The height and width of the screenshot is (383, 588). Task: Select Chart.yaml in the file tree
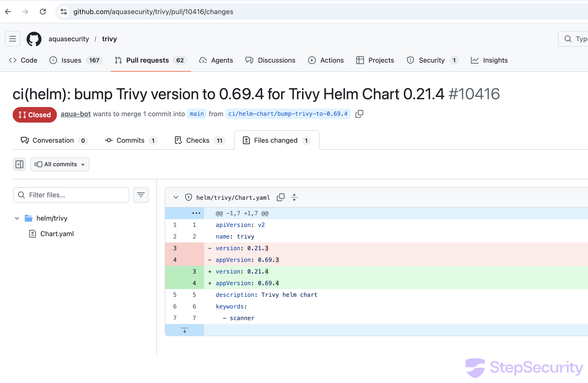point(57,234)
